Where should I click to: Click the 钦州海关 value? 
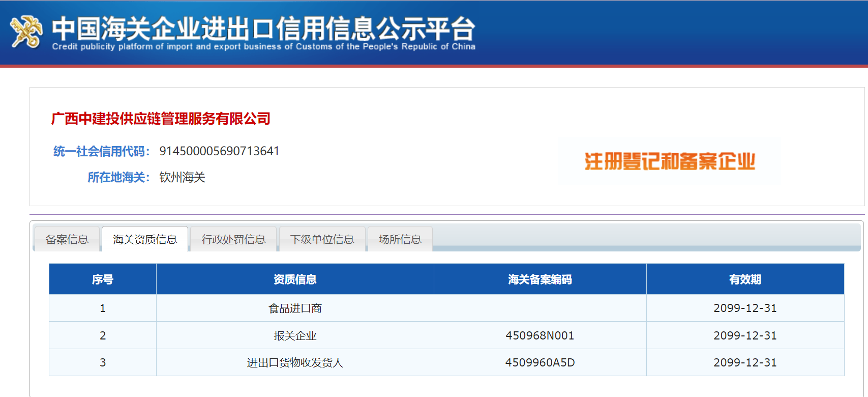[182, 177]
